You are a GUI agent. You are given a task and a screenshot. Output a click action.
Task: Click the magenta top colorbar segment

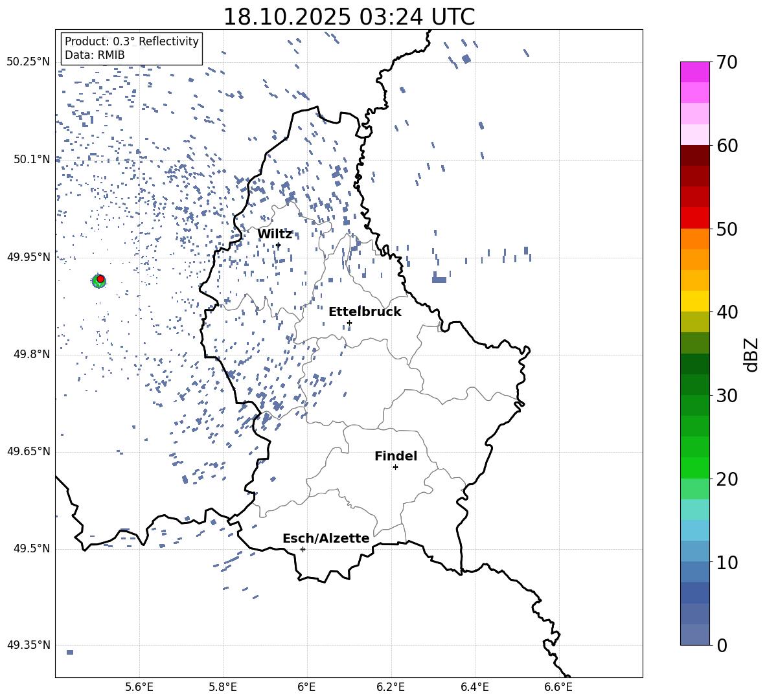(695, 72)
